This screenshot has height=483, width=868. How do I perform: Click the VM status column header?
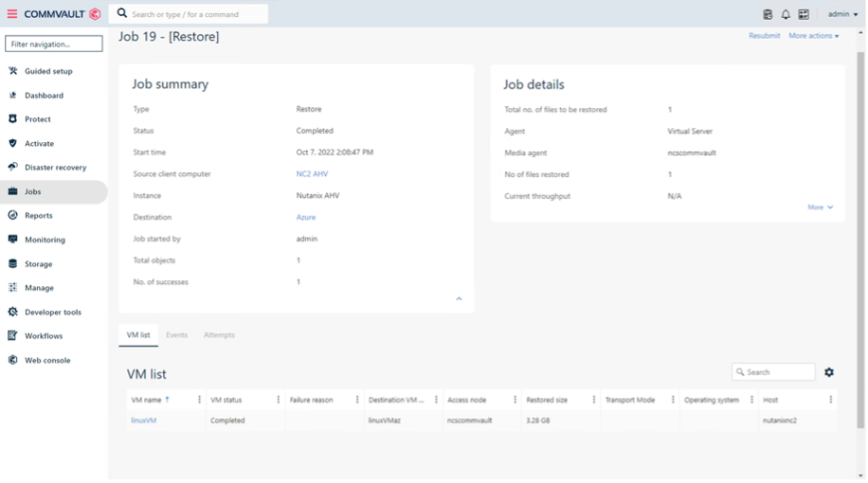click(x=226, y=400)
